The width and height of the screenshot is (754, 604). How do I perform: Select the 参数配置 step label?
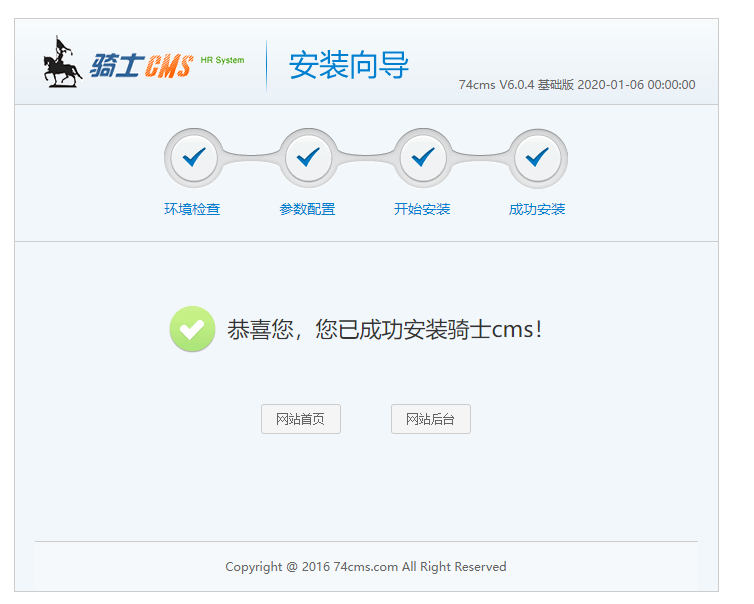307,209
